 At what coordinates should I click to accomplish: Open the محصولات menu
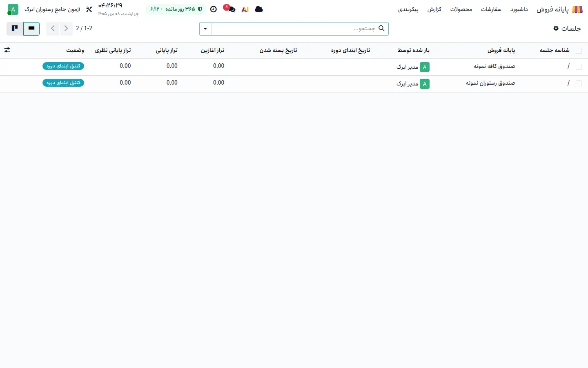click(461, 9)
